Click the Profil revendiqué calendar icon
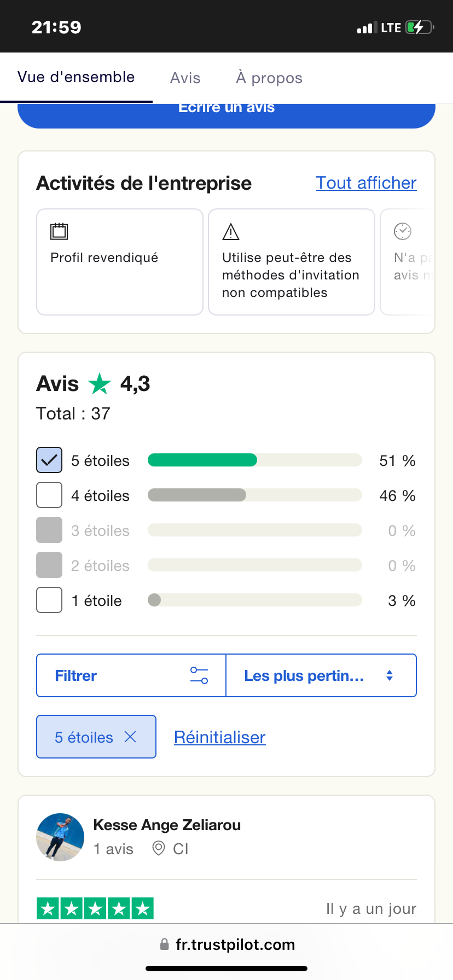 point(59,231)
